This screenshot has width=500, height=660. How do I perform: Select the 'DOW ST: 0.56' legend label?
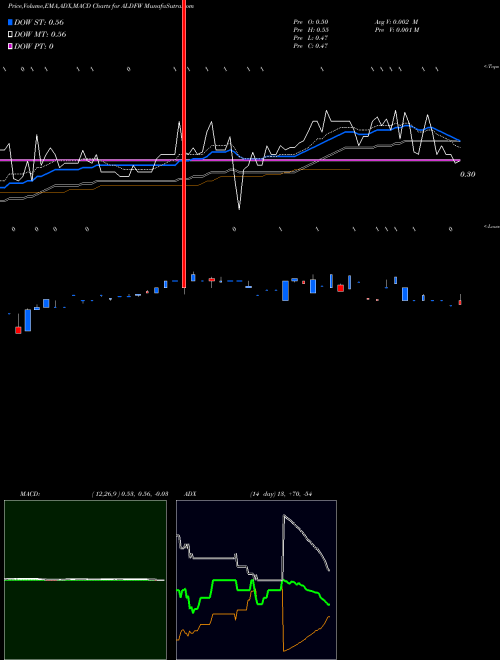39,22
